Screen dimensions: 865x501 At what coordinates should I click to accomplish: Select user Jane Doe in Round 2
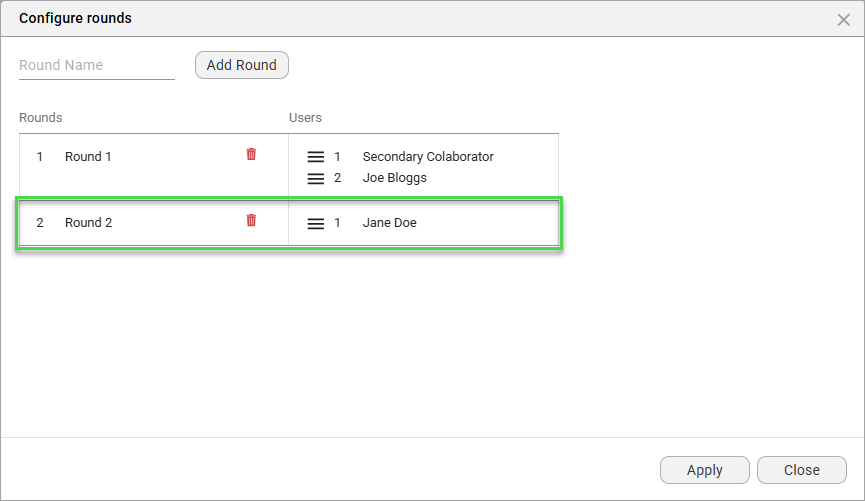coord(389,223)
